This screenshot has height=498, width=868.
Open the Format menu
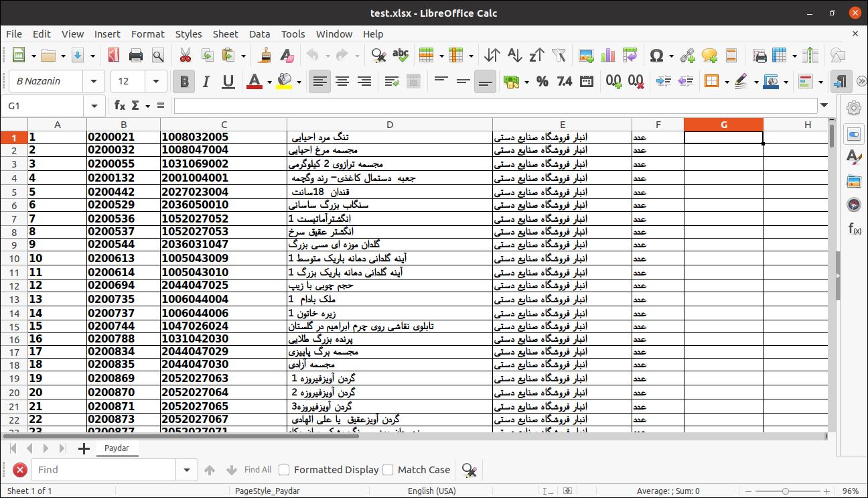pyautogui.click(x=147, y=34)
